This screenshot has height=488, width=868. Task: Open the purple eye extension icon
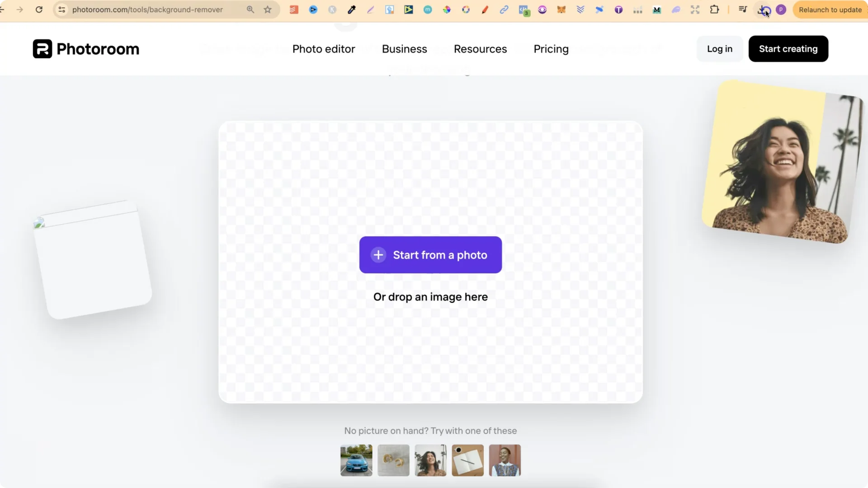pyautogui.click(x=542, y=9)
